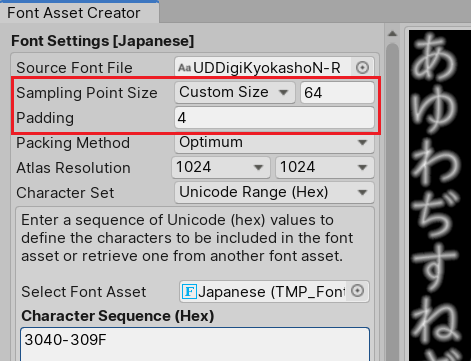Image resolution: width=471 pixels, height=361 pixels.
Task: Open object picker for Source Font File
Action: pyautogui.click(x=362, y=68)
